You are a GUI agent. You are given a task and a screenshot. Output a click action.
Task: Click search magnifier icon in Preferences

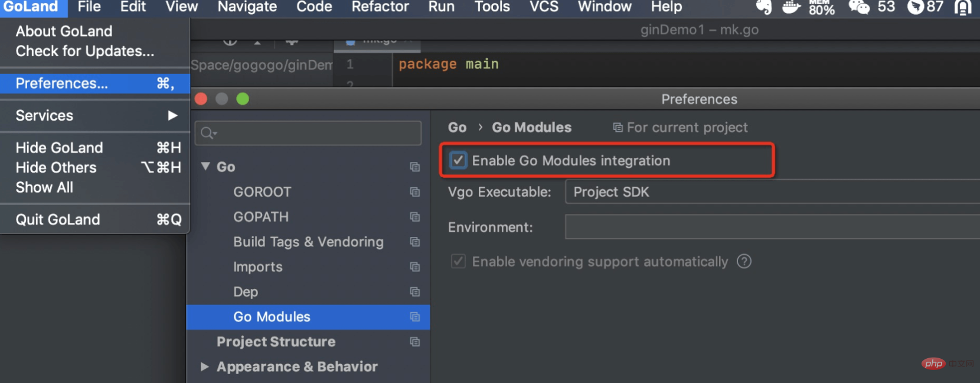pyautogui.click(x=208, y=133)
